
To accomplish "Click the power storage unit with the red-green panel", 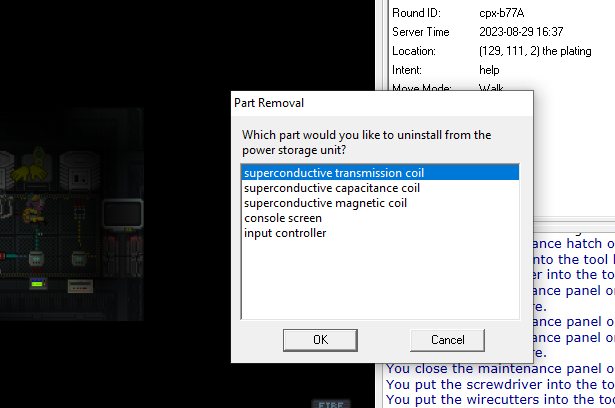I will click(x=80, y=172).
